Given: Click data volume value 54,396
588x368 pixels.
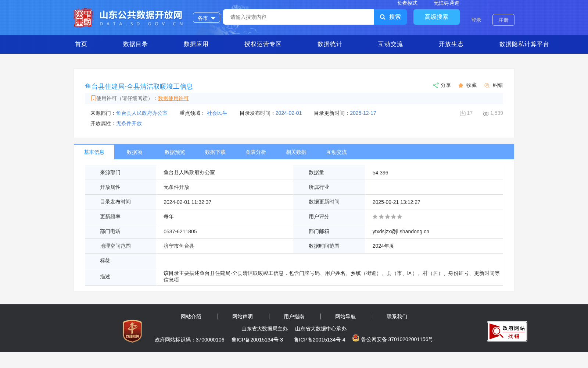Looking at the screenshot, I should tap(380, 173).
